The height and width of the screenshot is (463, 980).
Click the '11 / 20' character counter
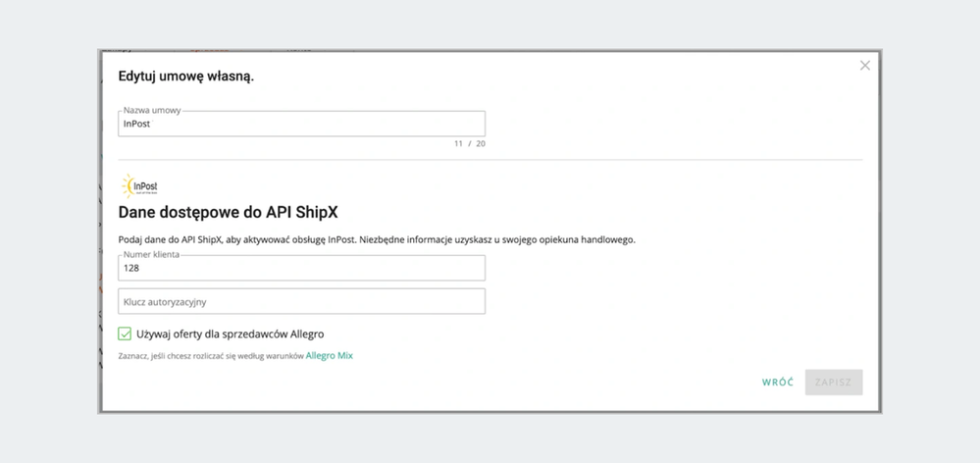[469, 144]
